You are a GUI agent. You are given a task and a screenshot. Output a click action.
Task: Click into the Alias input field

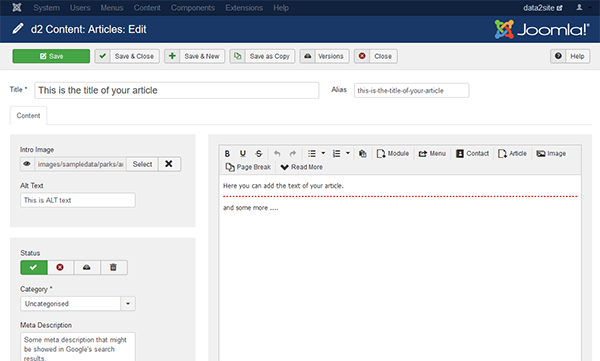[411, 90]
